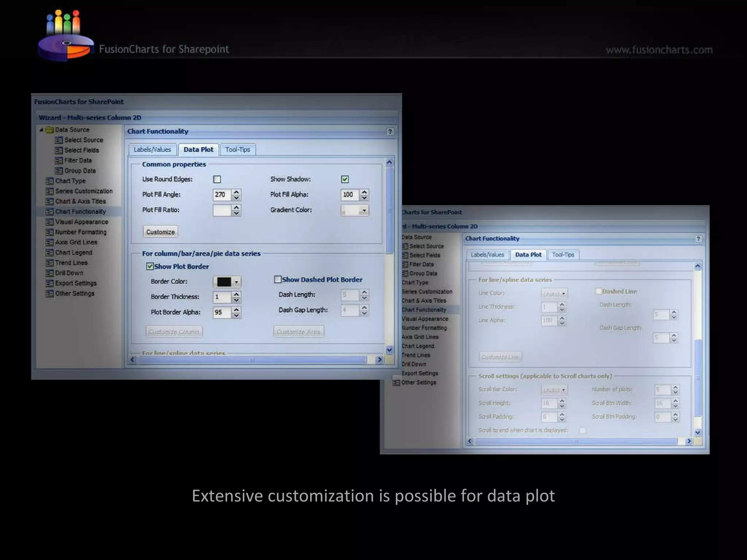This screenshot has width=747, height=560.
Task: Click the Select Source page icon in left window
Action: coord(59,140)
